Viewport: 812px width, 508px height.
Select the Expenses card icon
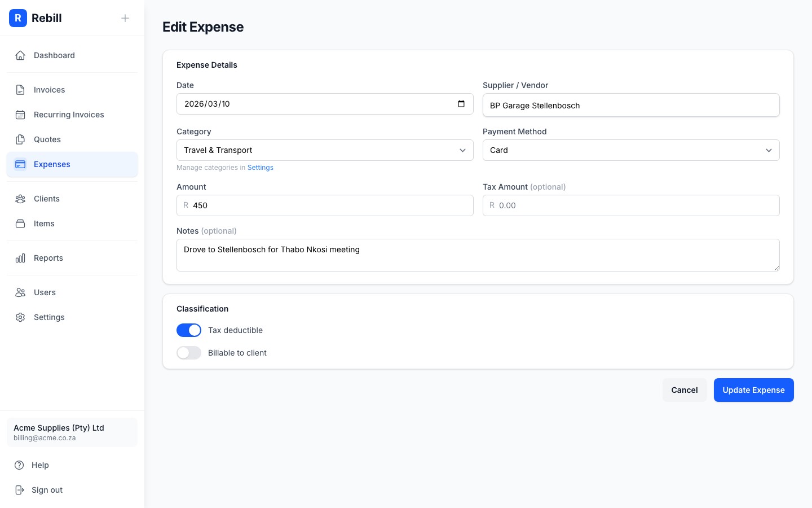coord(20,164)
